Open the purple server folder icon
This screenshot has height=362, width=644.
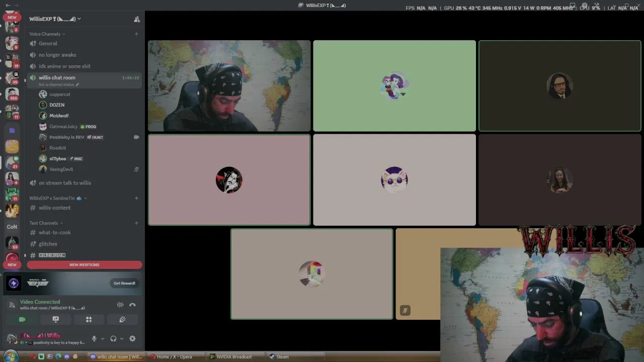pyautogui.click(x=12, y=130)
